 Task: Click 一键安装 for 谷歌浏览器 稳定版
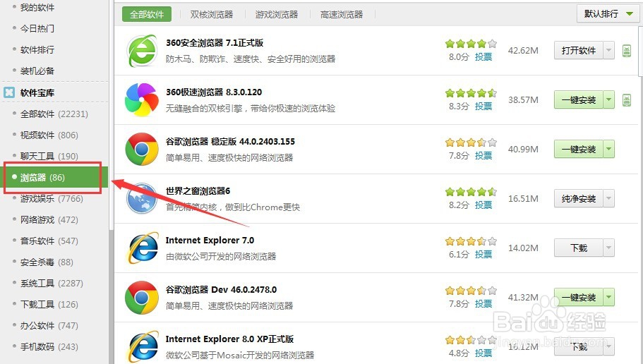579,149
